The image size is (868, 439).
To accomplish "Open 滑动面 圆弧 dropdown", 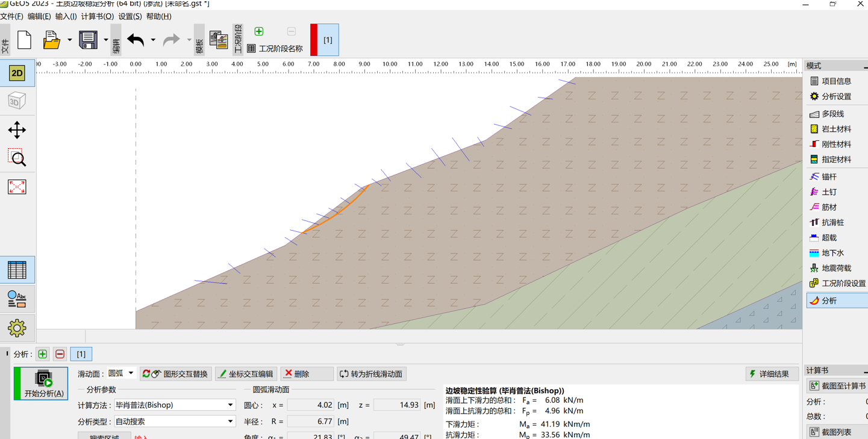I will point(121,373).
